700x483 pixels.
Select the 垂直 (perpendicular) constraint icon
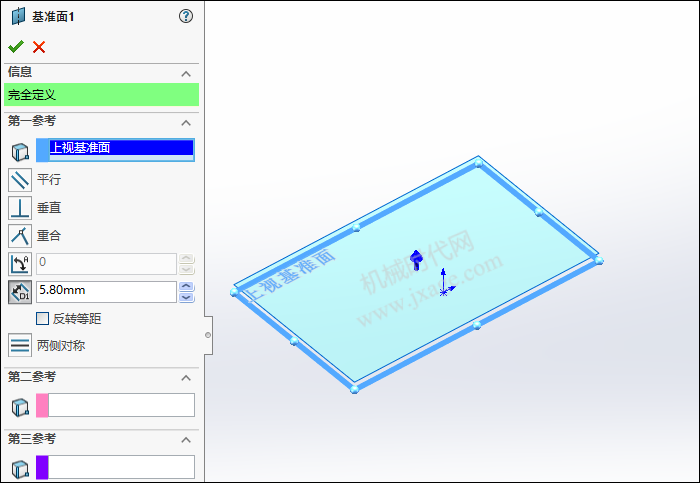[x=20, y=208]
